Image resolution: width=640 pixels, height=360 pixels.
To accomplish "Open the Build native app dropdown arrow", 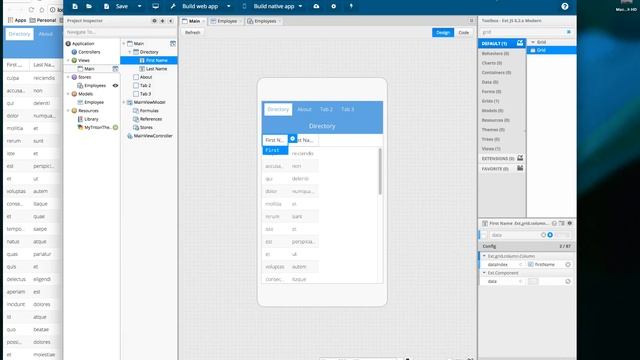I will pos(300,6).
